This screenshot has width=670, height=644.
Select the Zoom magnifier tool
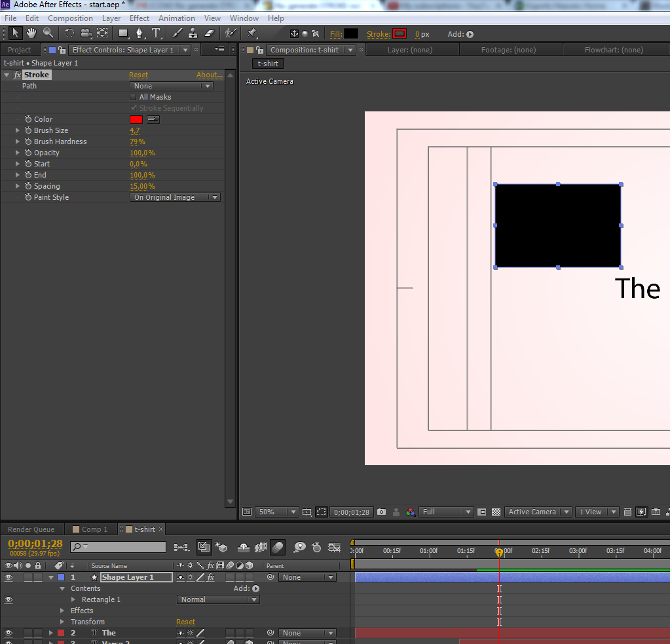point(48,33)
